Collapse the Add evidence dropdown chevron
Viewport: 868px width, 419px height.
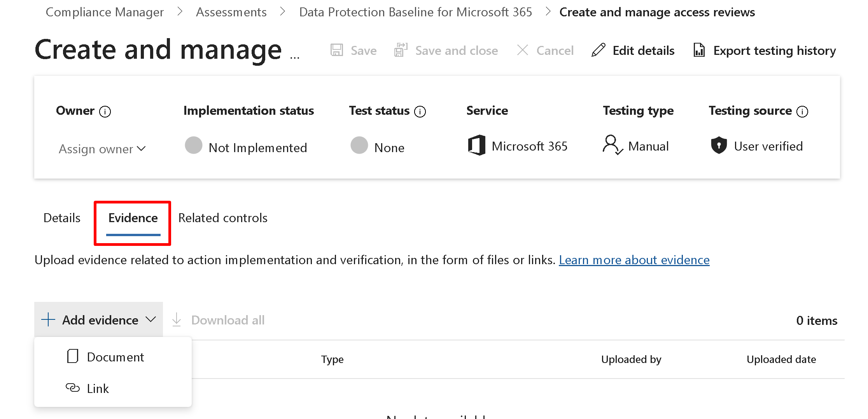tap(150, 320)
